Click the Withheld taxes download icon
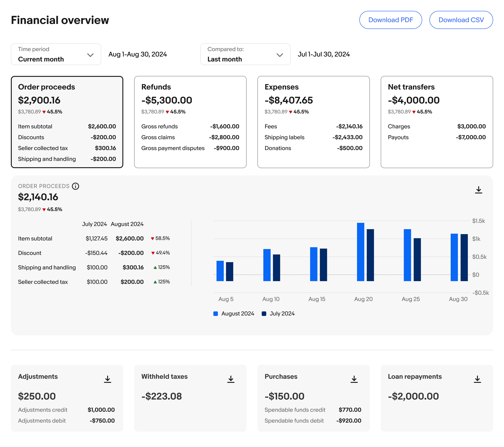This screenshot has height=447, width=504. (x=231, y=379)
